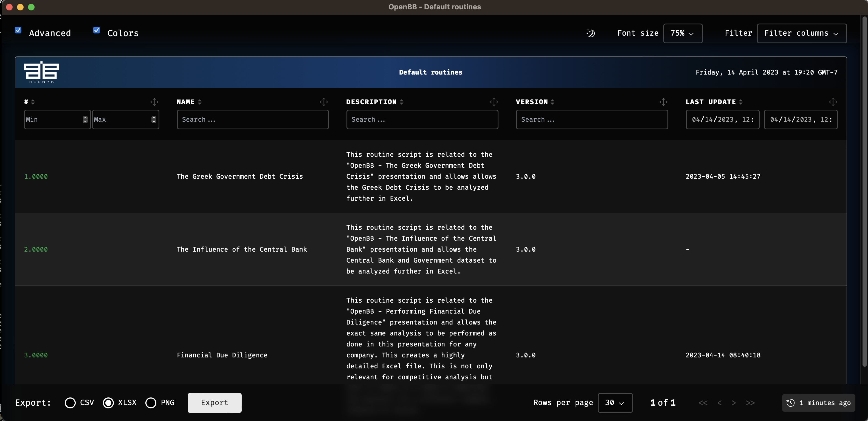Image resolution: width=868 pixels, height=421 pixels.
Task: Click version 3.0.0 in Central Bank row
Action: pyautogui.click(x=526, y=249)
